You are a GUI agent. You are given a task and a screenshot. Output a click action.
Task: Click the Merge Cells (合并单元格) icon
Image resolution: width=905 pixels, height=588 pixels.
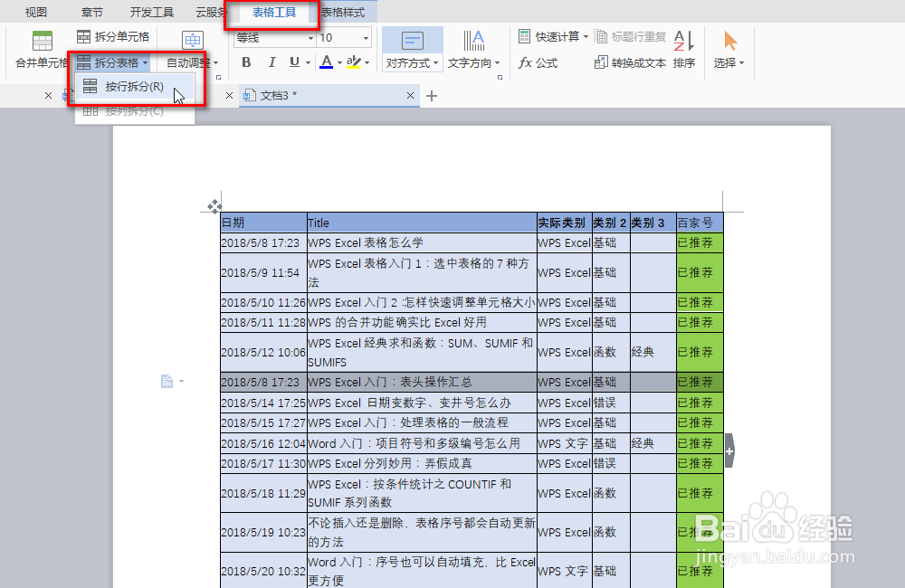(x=43, y=41)
